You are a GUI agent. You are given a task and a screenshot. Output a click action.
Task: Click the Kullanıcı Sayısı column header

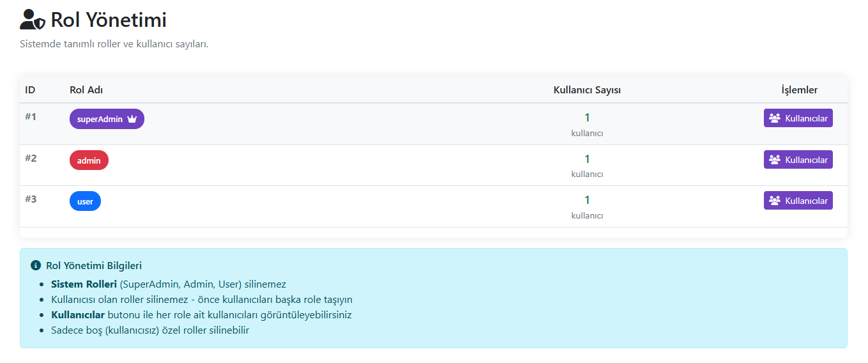click(x=587, y=90)
